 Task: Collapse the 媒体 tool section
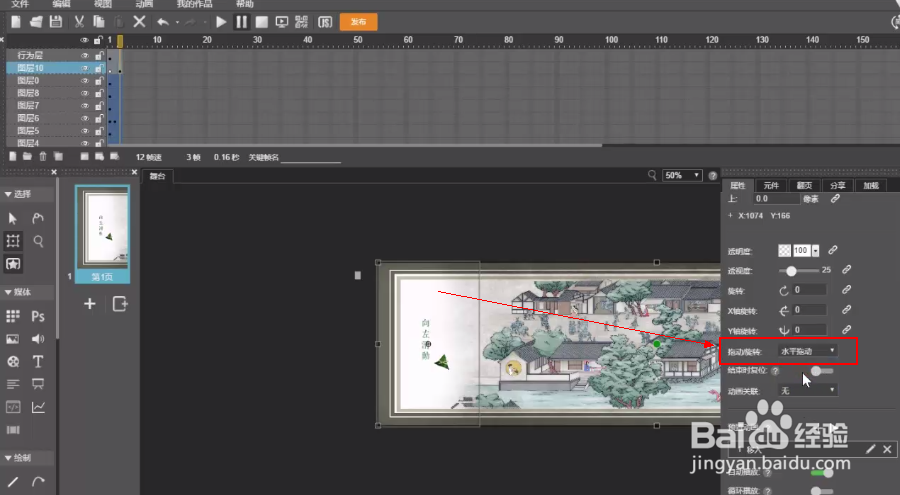pos(8,292)
